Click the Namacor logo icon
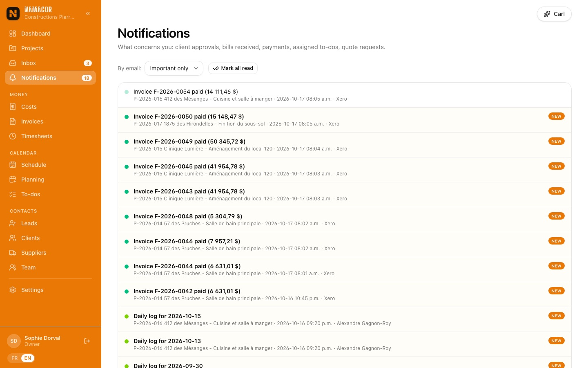 tap(13, 13)
